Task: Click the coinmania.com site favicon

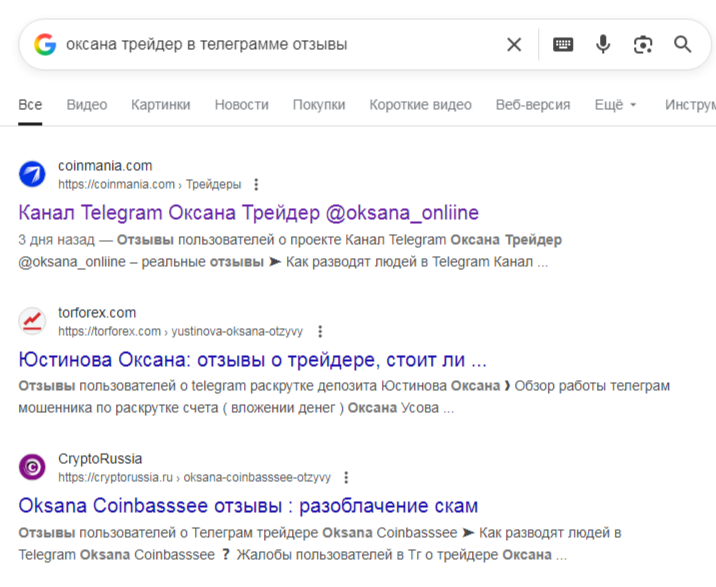Action: [32, 174]
